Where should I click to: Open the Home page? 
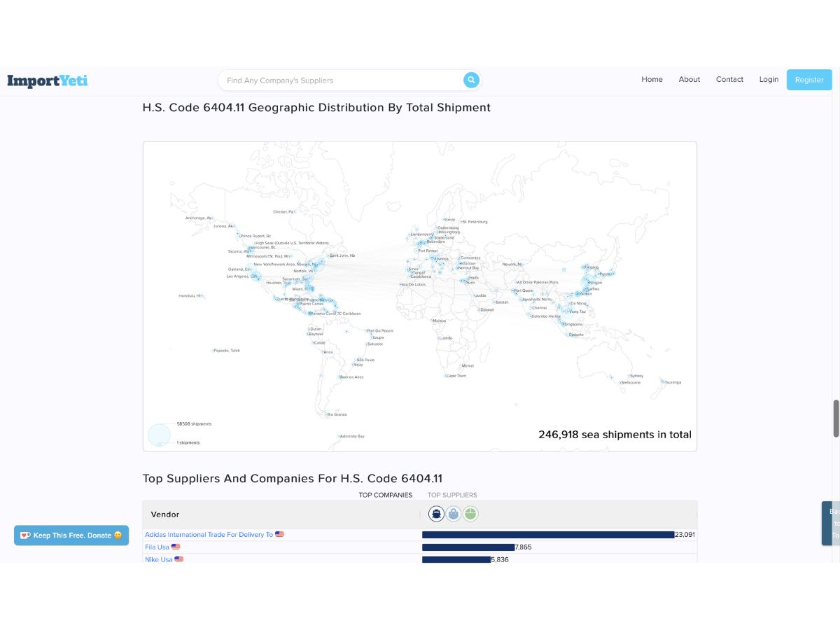point(652,79)
